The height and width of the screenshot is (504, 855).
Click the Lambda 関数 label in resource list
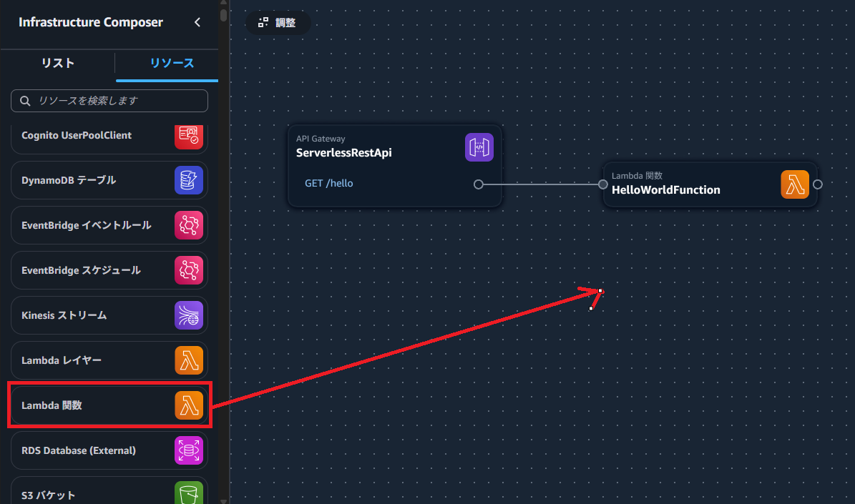point(52,405)
